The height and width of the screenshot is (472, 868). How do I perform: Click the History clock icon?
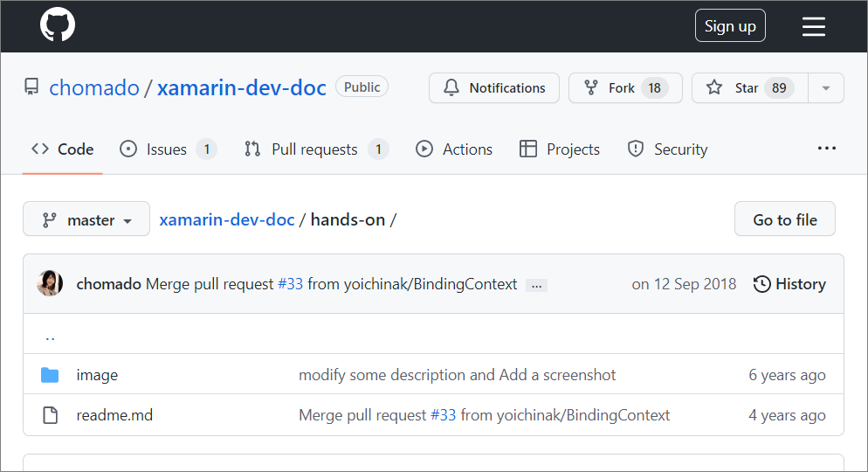(x=762, y=284)
